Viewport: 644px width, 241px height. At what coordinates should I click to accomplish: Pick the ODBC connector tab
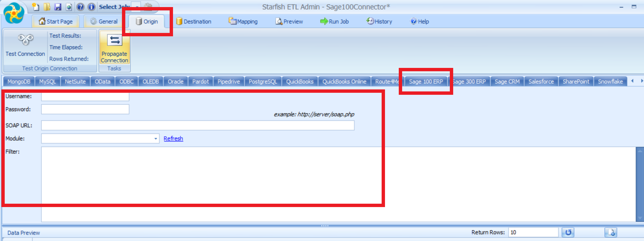click(x=127, y=82)
